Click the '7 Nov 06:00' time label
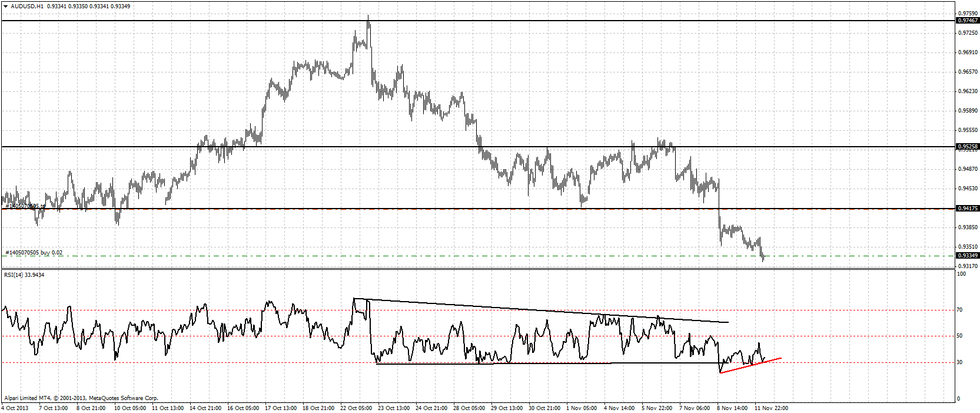Viewport: 980px width, 413px height. click(x=695, y=408)
